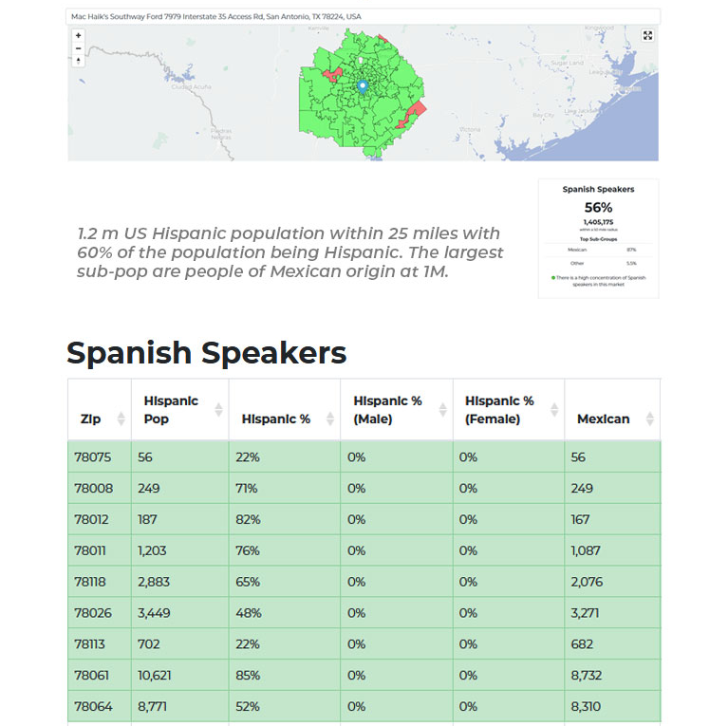Viewport: 728px width, 726px height.
Task: Zoom in on the map
Action: pos(78,35)
